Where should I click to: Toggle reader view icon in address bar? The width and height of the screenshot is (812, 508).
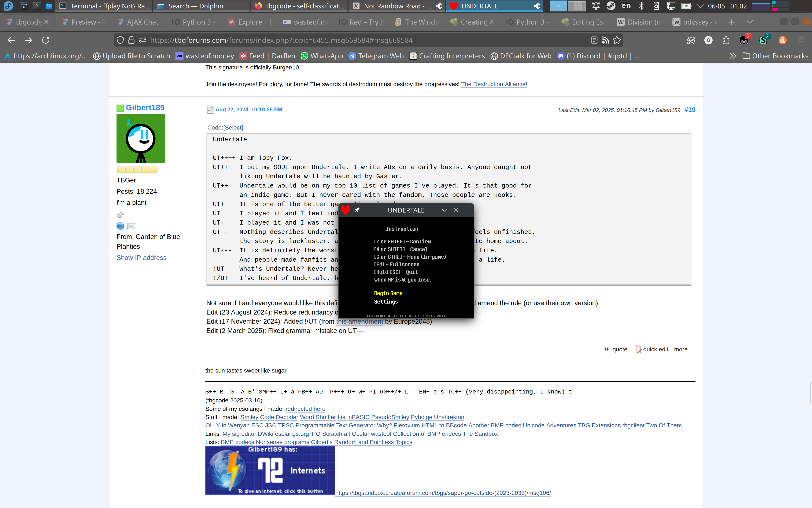coord(594,40)
